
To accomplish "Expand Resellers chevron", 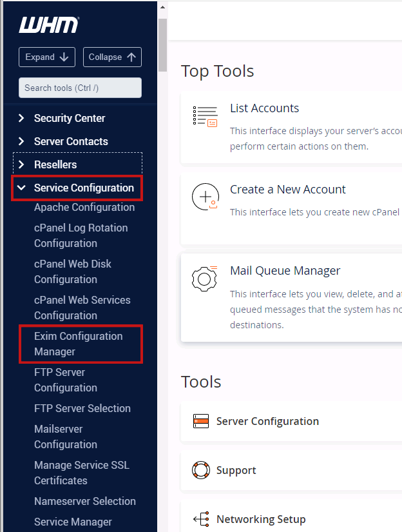I will pos(21,164).
